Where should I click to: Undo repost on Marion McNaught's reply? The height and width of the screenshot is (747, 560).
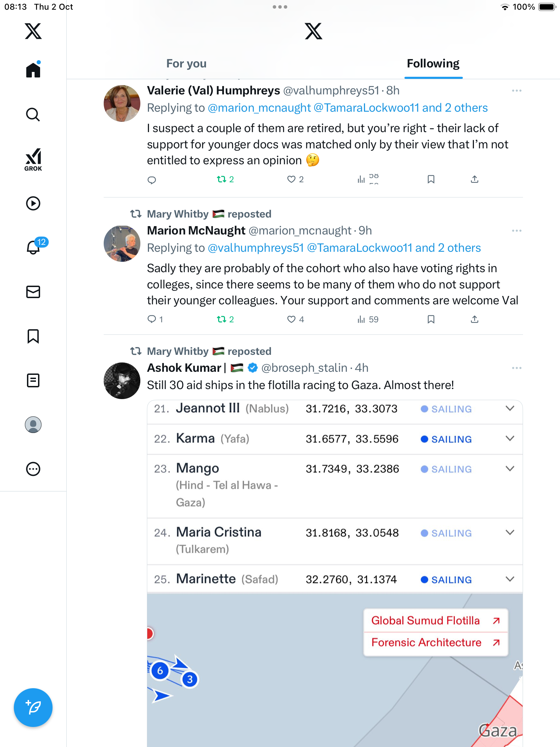pos(222,319)
